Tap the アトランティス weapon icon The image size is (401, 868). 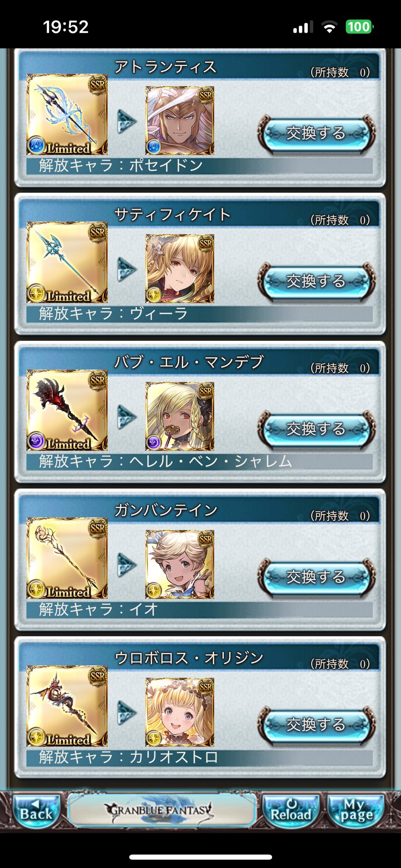pyautogui.click(x=67, y=114)
